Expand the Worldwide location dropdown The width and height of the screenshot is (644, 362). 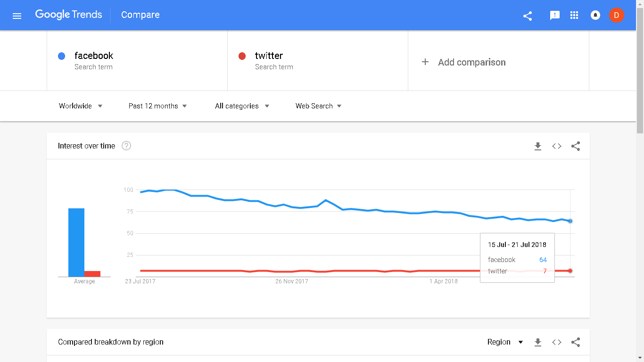tap(81, 106)
